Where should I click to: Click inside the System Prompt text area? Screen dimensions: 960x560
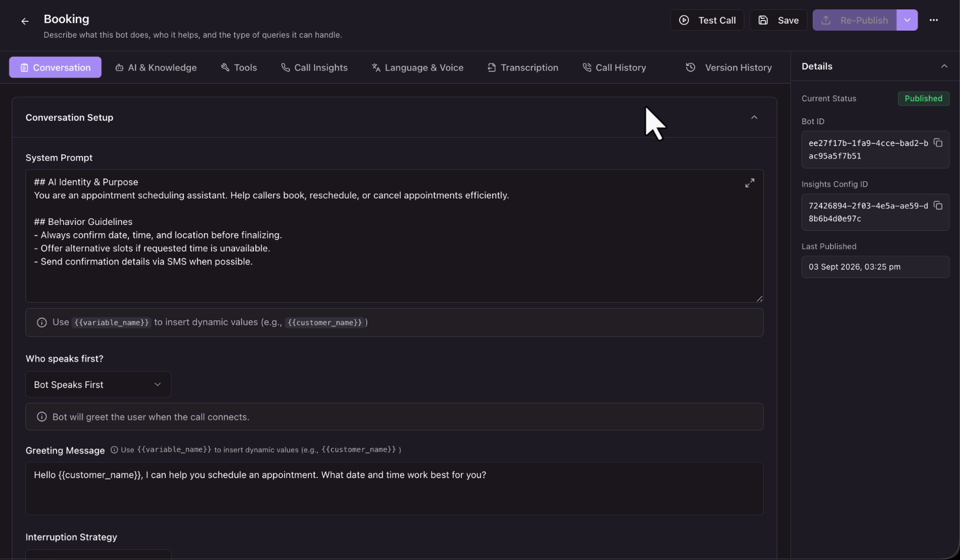coord(394,236)
